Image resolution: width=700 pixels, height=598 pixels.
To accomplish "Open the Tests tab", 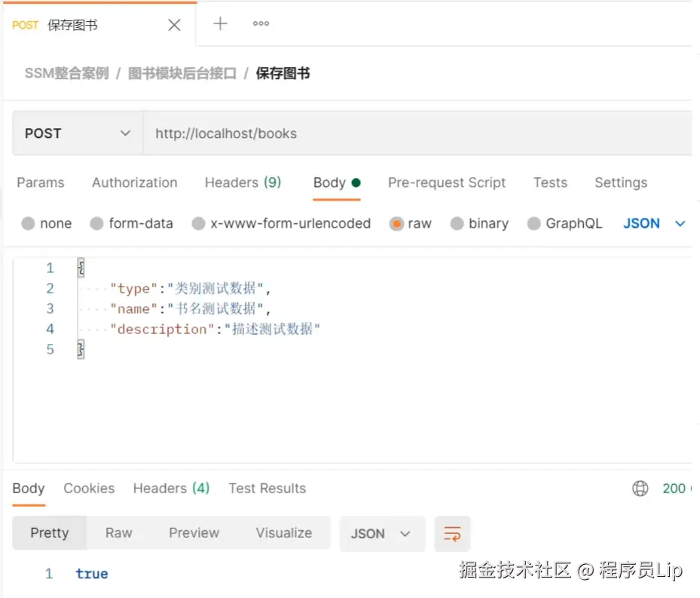I will (x=550, y=182).
